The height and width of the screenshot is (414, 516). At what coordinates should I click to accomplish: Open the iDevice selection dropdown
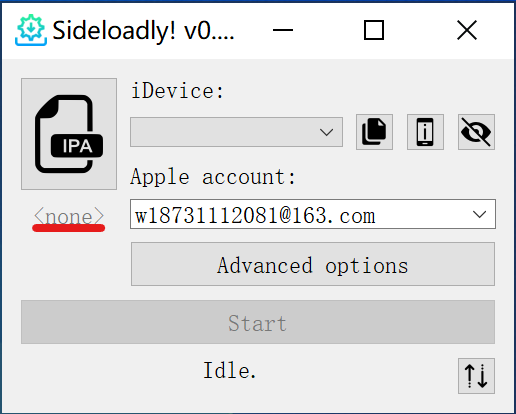pos(236,132)
